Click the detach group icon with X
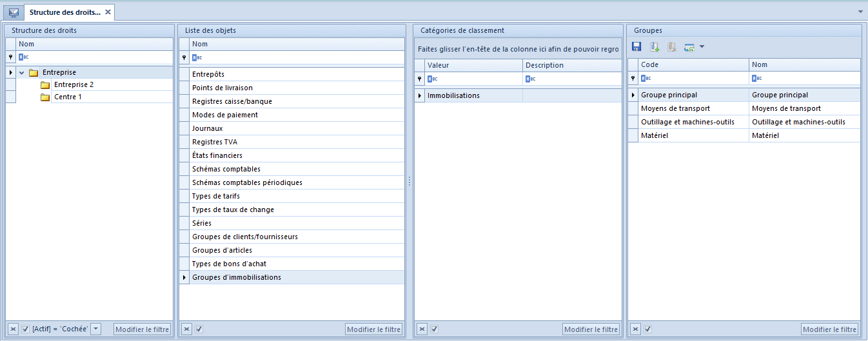Image resolution: width=868 pixels, height=341 pixels. pos(671,47)
